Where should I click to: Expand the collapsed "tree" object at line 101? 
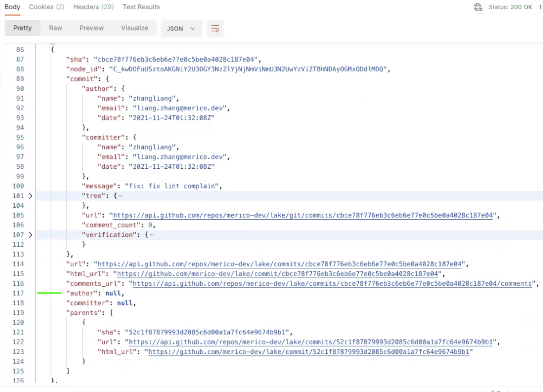pyautogui.click(x=30, y=196)
